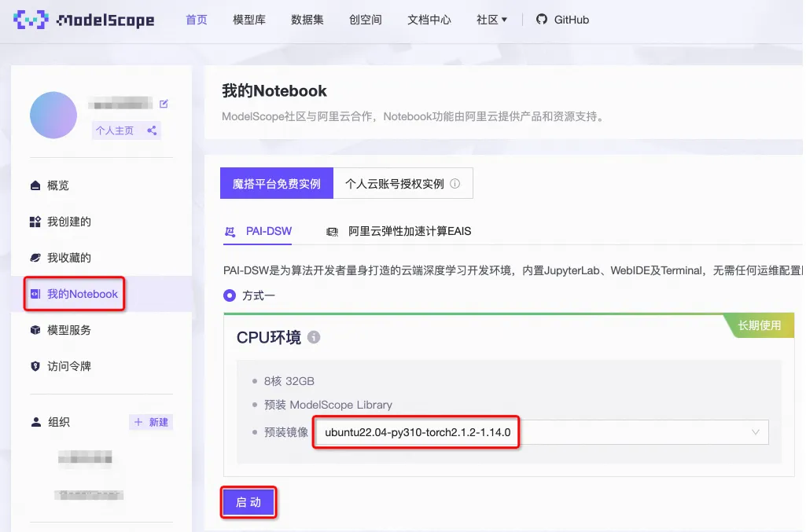Screen dimensions: 806x532
Task: Click the 模型服务 cube icon
Action: tap(35, 330)
